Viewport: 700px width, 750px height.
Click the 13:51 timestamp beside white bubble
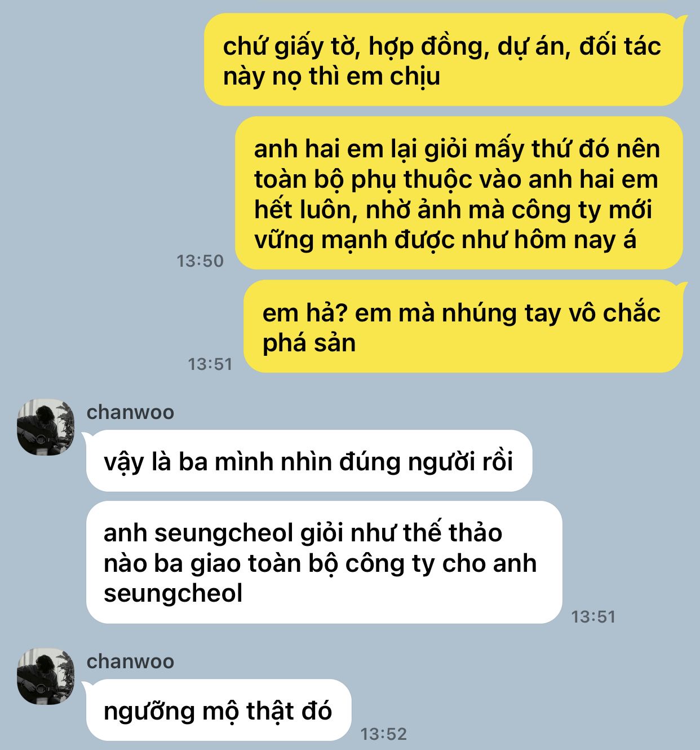[593, 617]
